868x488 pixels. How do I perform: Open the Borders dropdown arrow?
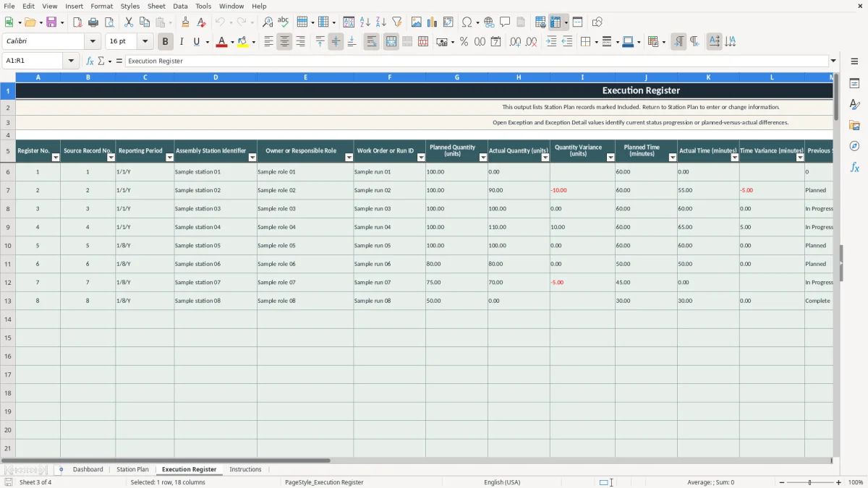click(595, 42)
